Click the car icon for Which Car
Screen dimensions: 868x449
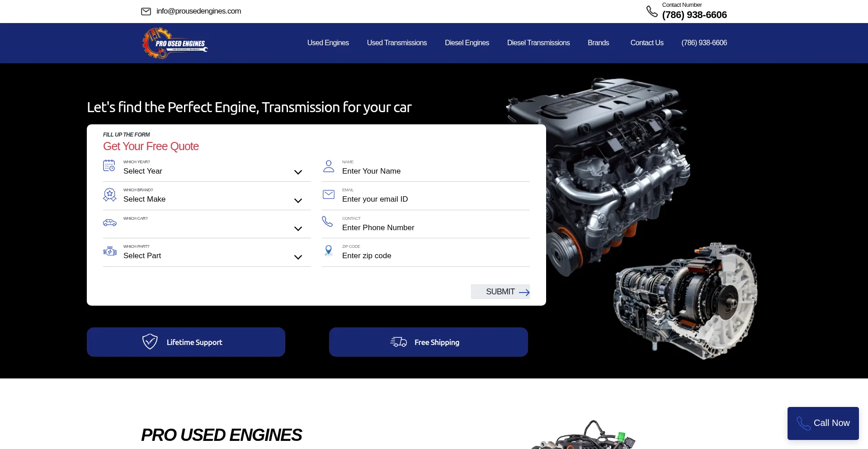point(109,222)
